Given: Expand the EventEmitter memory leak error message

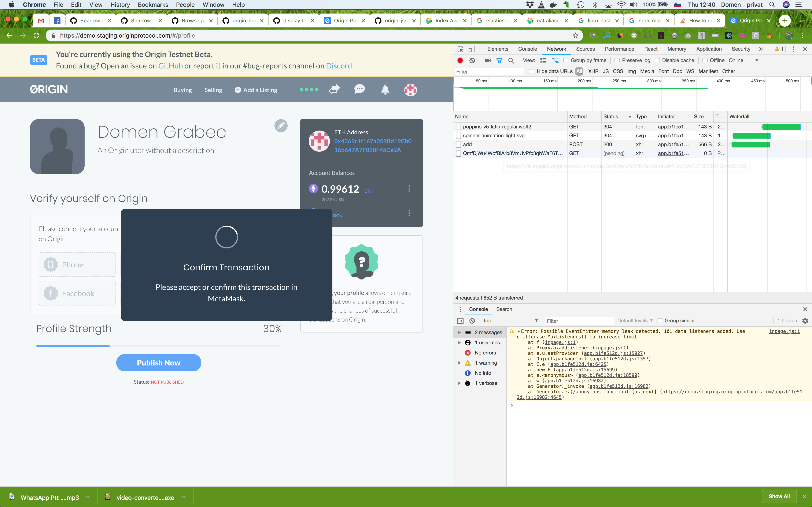Looking at the screenshot, I should [x=518, y=331].
